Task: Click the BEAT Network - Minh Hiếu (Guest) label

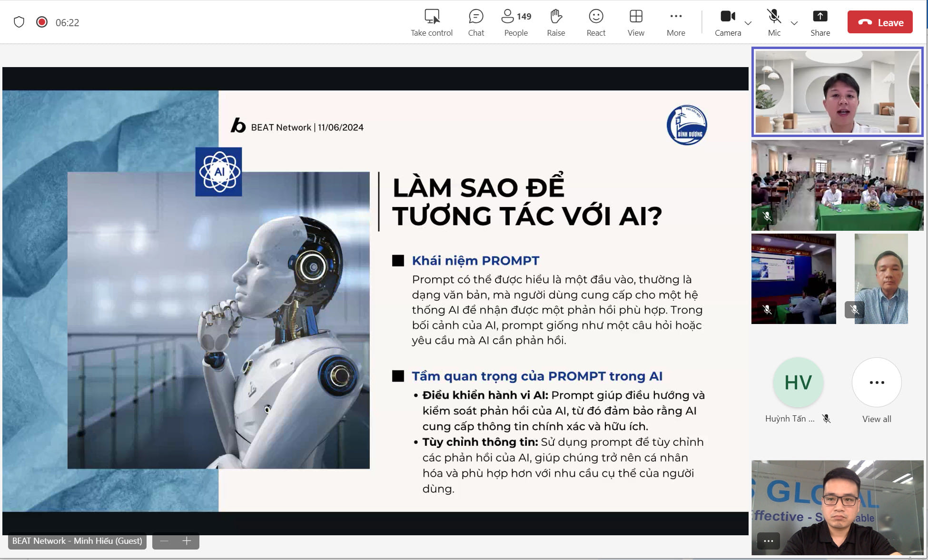Action: [77, 541]
